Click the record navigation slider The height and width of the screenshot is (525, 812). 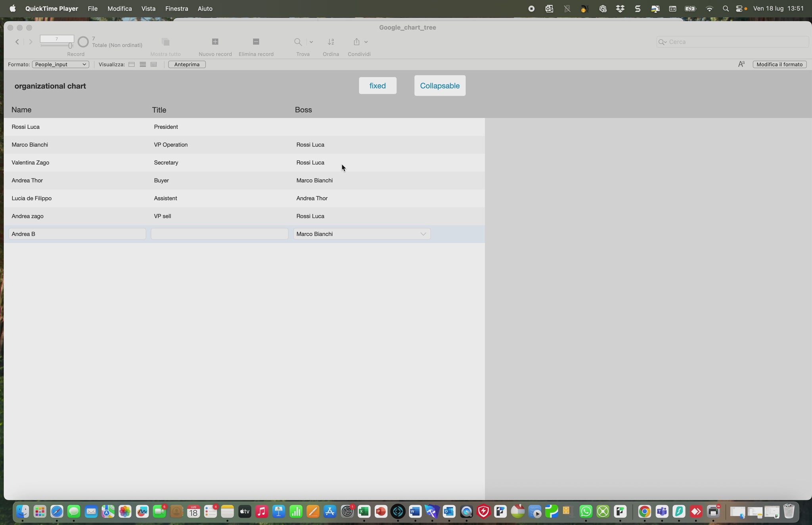57,46
